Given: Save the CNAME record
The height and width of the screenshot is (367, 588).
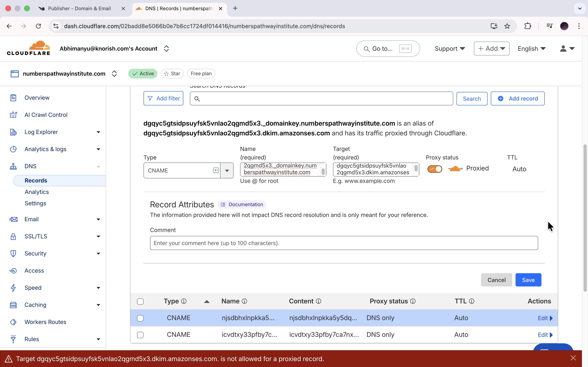Looking at the screenshot, I should (528, 280).
